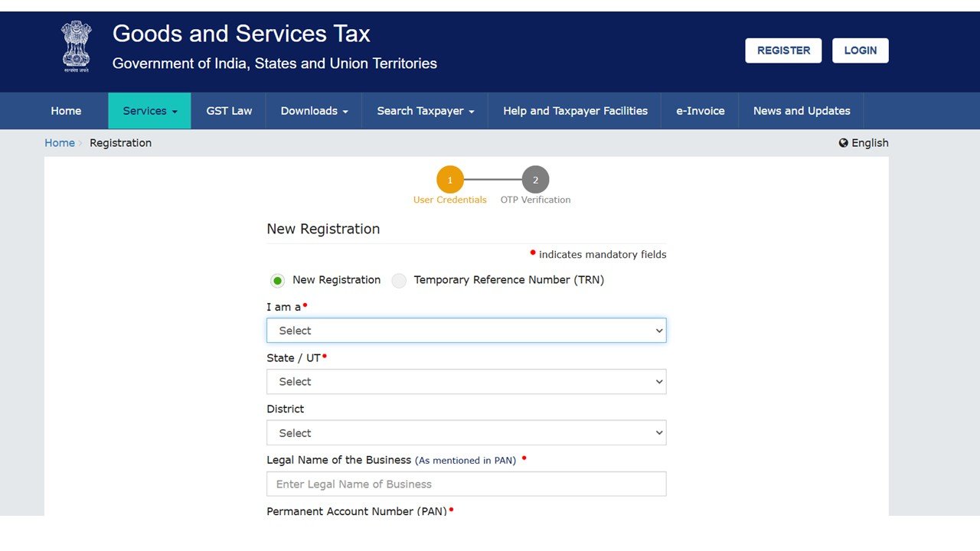Open News and Updates

pyautogui.click(x=802, y=111)
